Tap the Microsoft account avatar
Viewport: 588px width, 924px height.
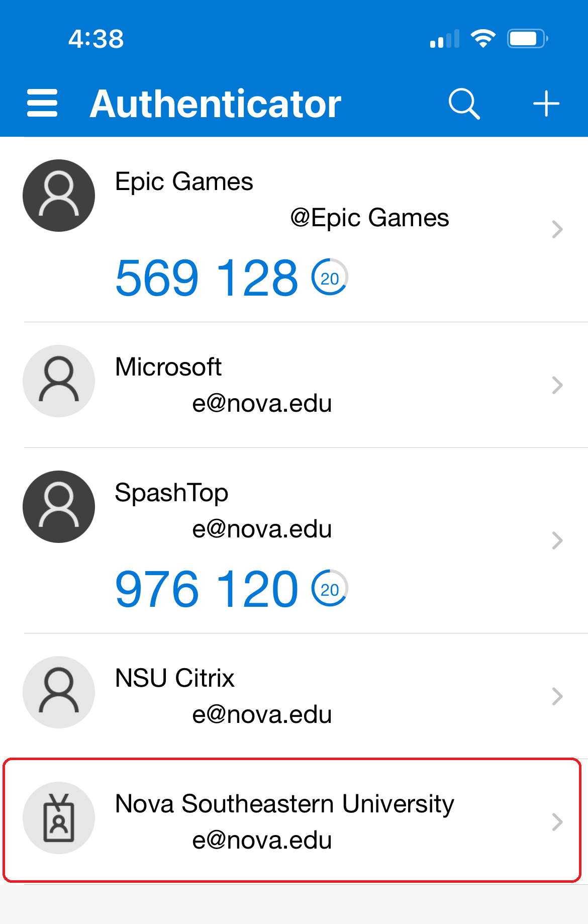pos(59,381)
